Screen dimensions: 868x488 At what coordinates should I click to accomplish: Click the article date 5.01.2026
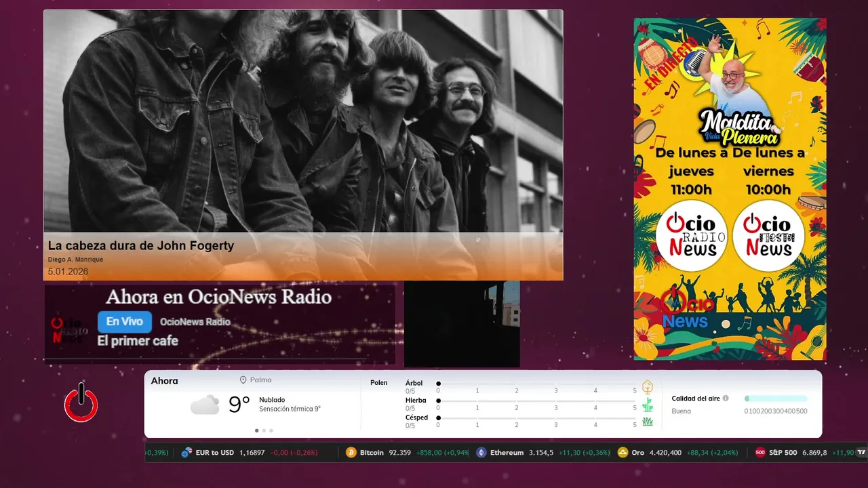pyautogui.click(x=68, y=272)
